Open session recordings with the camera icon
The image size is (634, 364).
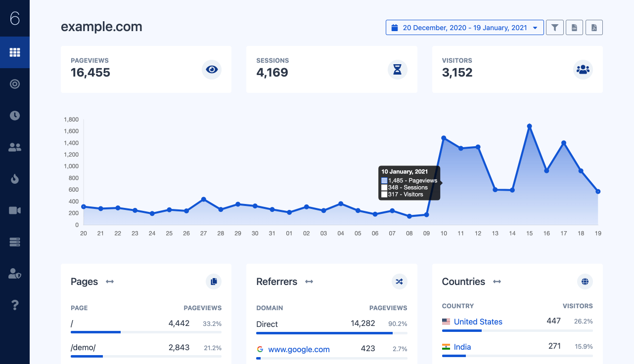(x=15, y=210)
